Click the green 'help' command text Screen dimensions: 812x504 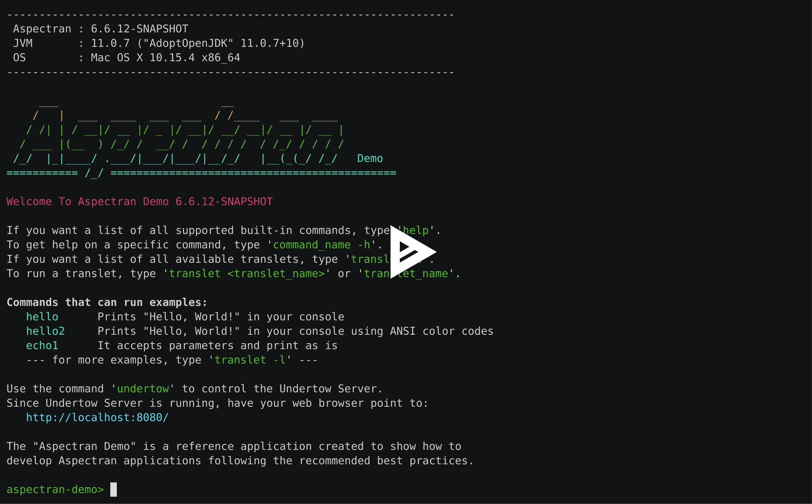[x=416, y=230]
